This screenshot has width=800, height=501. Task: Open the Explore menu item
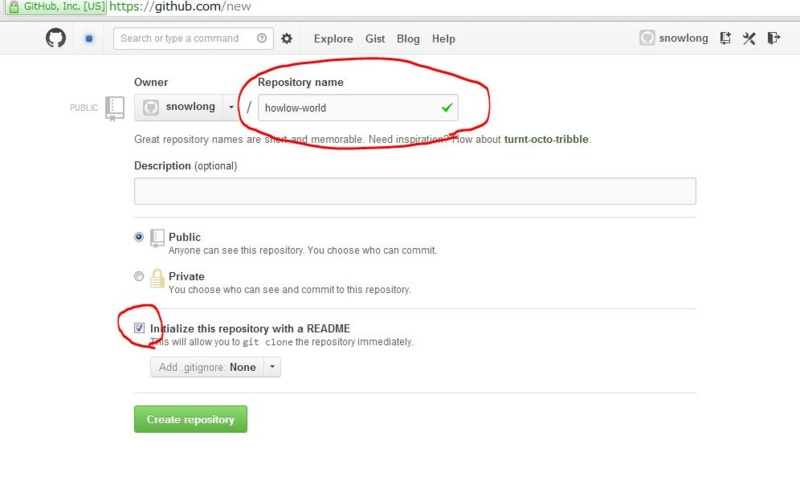[x=333, y=39]
